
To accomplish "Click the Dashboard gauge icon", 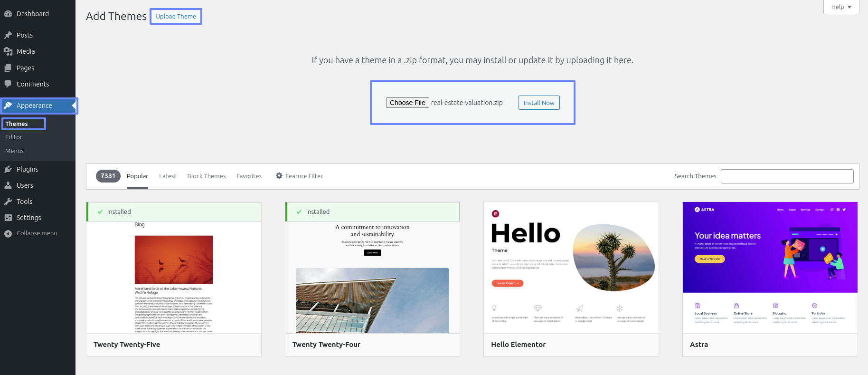I will pyautogui.click(x=8, y=14).
